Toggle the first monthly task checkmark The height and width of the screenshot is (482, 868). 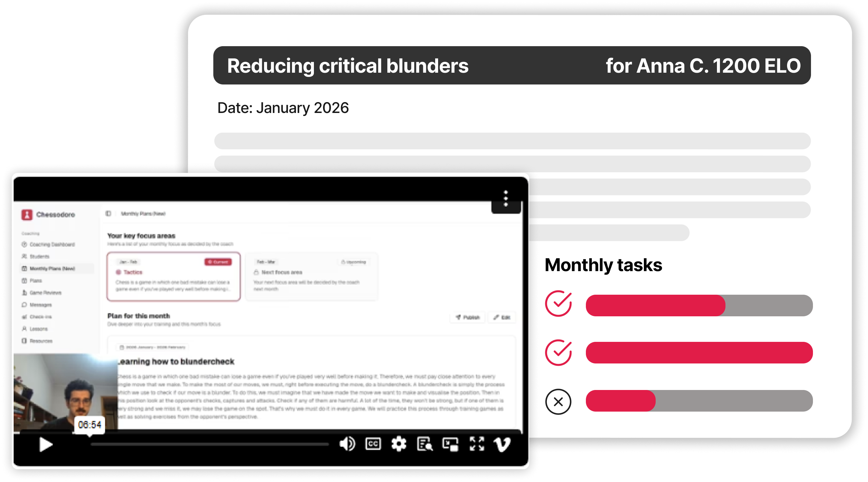[558, 304]
